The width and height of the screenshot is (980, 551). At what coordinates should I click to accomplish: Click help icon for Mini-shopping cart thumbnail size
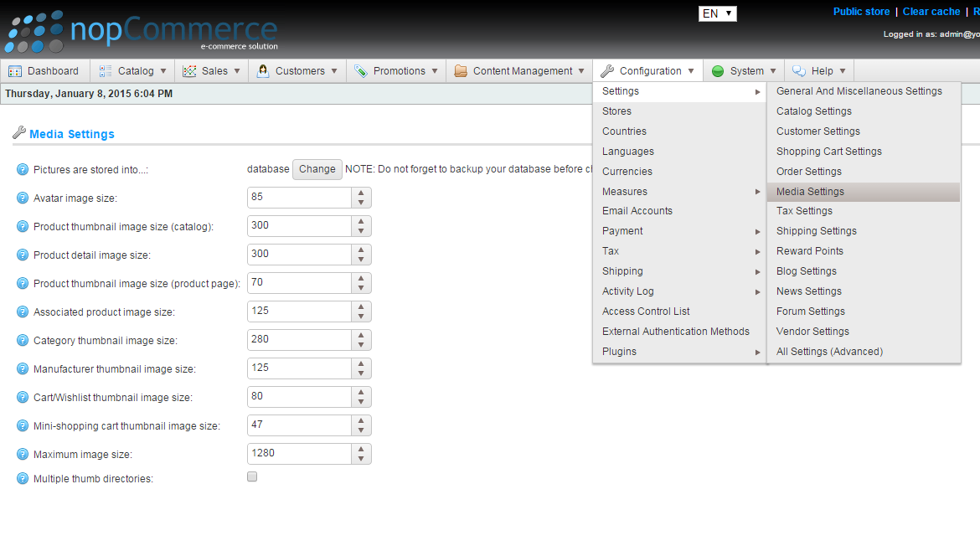click(x=23, y=425)
